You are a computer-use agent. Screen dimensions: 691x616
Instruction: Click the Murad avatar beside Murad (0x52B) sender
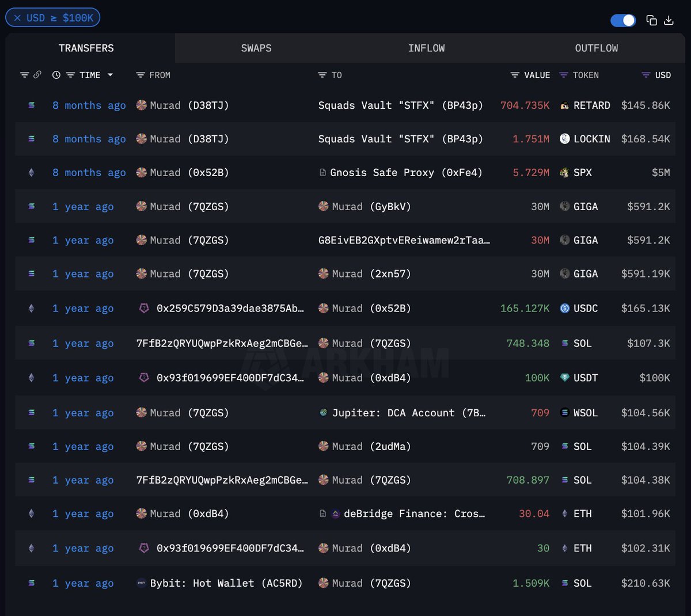pos(141,173)
